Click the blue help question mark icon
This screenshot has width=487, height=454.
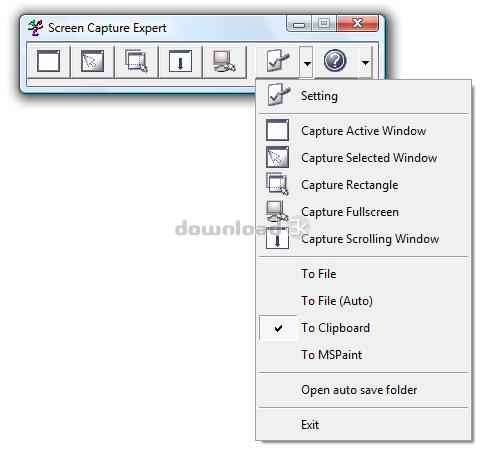click(335, 61)
